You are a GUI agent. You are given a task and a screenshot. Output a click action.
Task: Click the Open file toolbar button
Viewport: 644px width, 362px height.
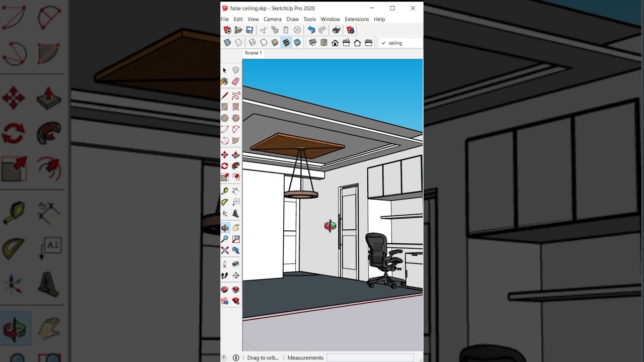click(x=238, y=30)
